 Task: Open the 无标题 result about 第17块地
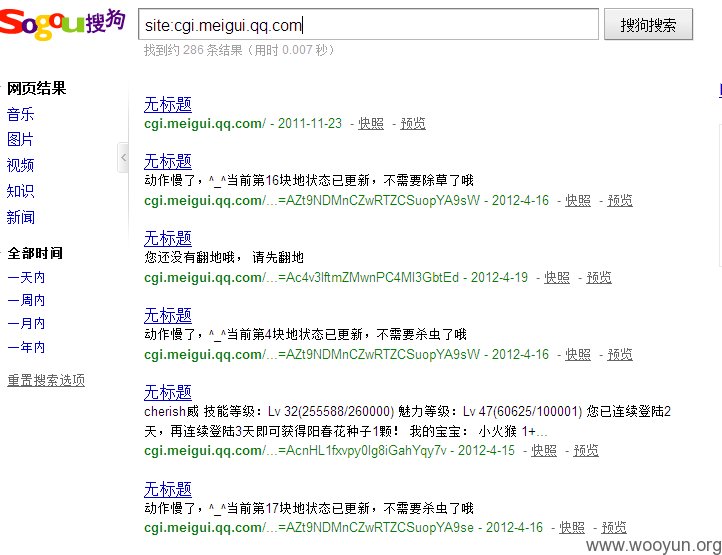coord(168,489)
